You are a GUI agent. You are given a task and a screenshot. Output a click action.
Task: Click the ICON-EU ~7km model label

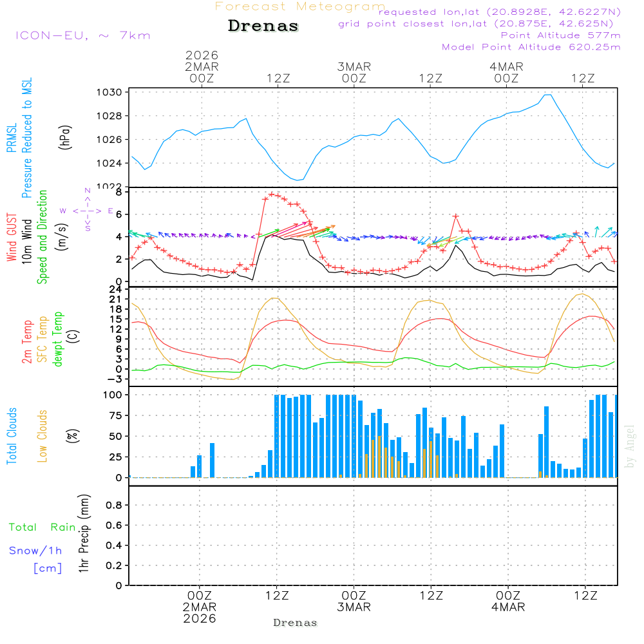(x=82, y=35)
